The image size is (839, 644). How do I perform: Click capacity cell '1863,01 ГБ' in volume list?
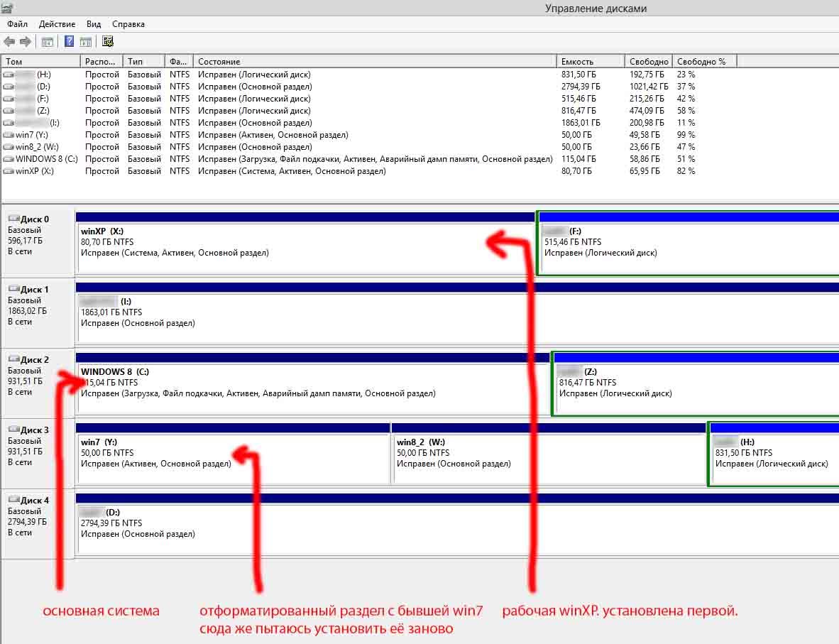coord(581,123)
